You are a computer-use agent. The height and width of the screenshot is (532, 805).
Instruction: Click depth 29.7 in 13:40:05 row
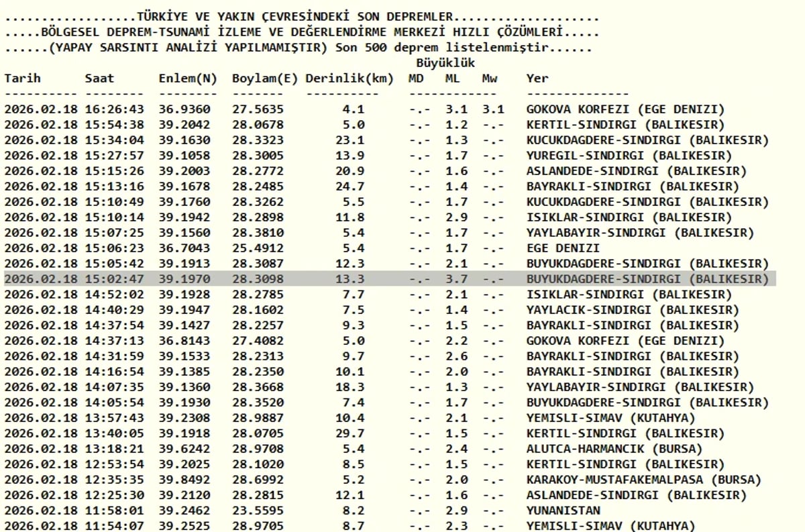coord(350,433)
